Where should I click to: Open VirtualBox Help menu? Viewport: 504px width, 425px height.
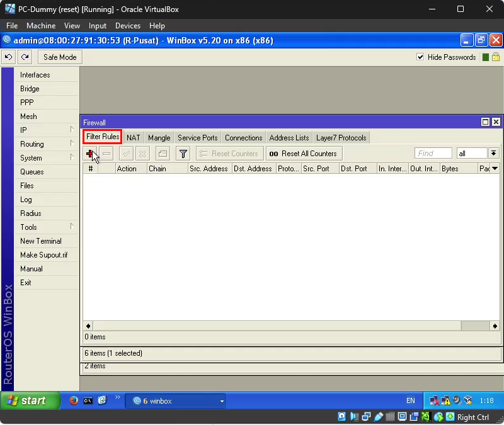tap(157, 26)
